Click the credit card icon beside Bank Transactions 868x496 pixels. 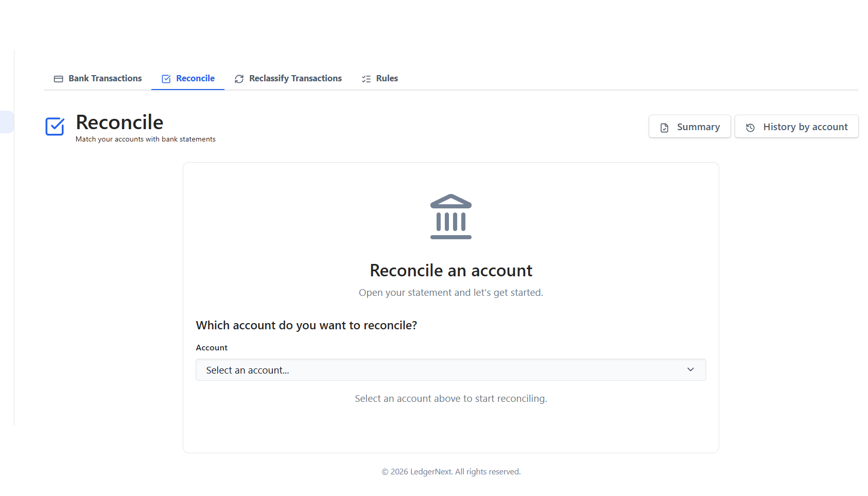tap(58, 78)
